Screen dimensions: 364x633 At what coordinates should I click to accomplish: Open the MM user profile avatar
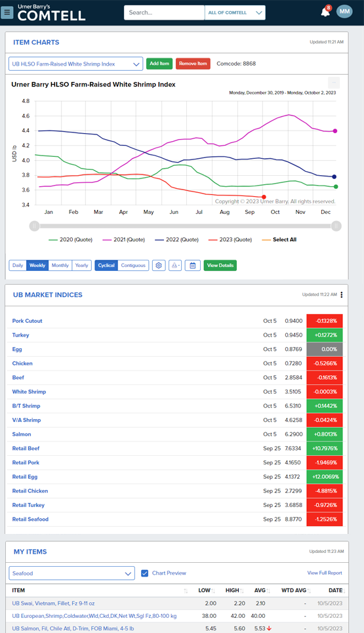pos(344,12)
